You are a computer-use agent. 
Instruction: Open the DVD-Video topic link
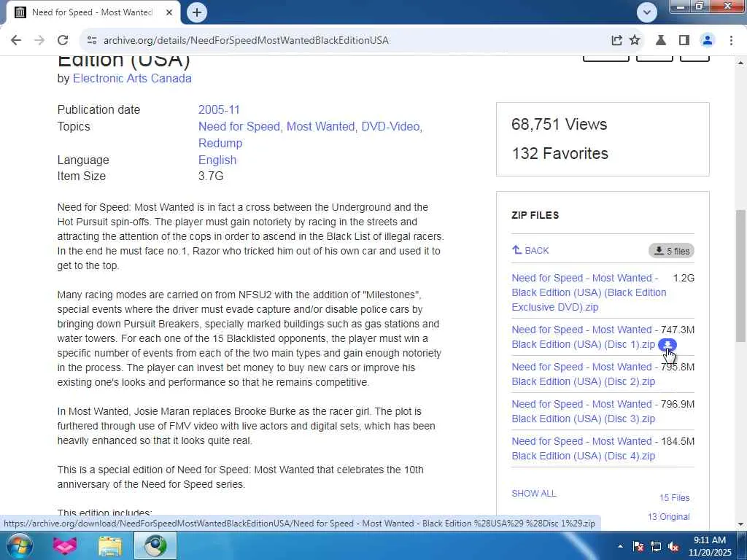tap(391, 127)
